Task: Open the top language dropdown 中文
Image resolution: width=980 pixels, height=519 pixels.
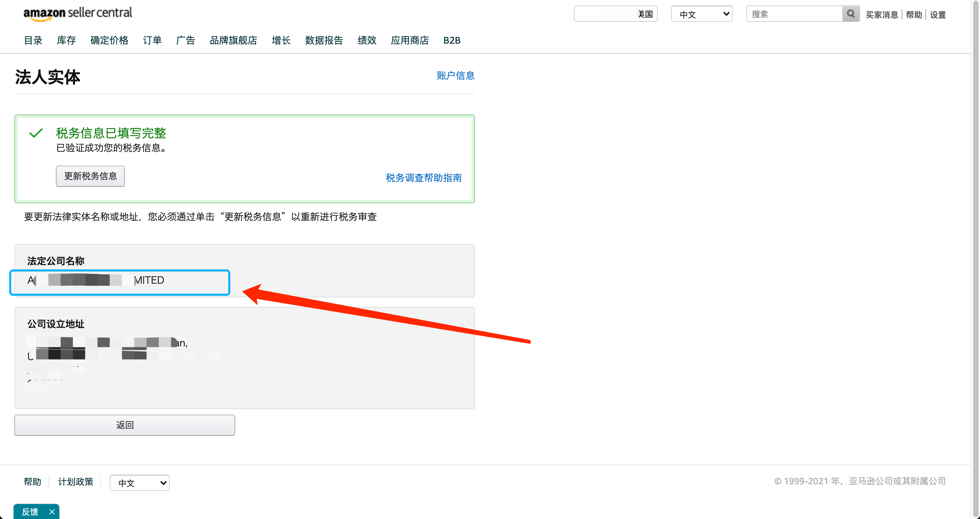Action: (x=702, y=14)
